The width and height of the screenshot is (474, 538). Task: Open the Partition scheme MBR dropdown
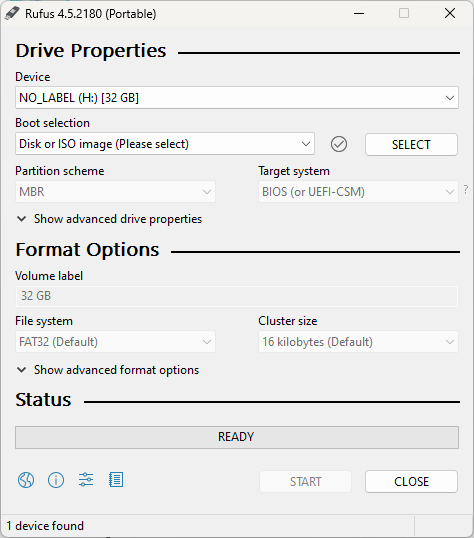point(115,191)
